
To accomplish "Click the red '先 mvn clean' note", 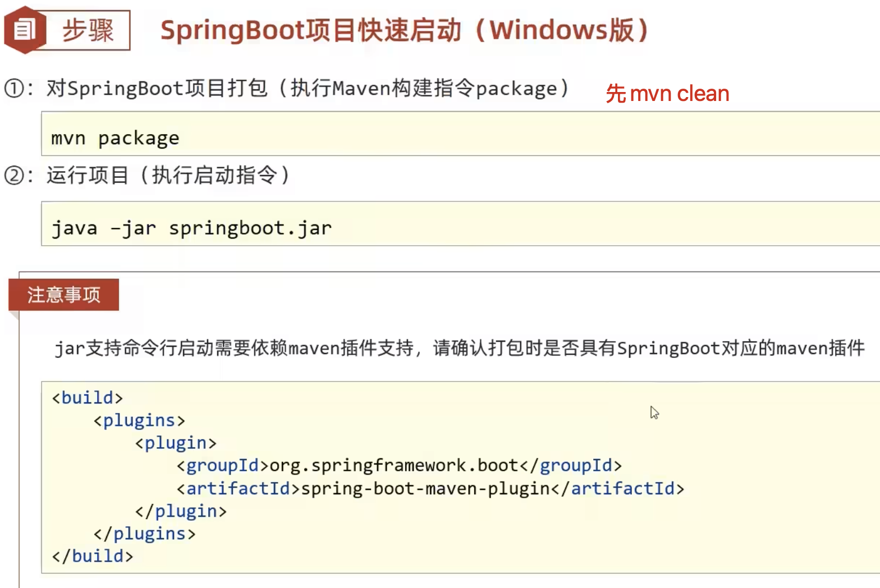I will click(667, 94).
